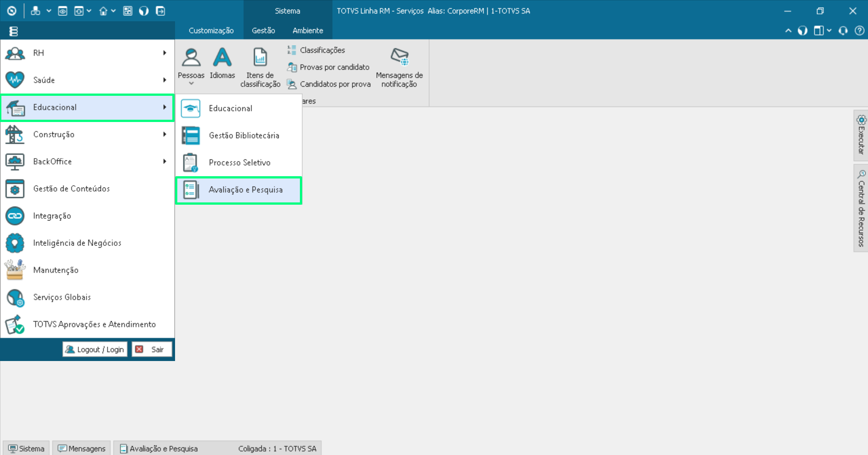Screen dimensions: 868x455
Task: Click the Integração link icon
Action: tap(15, 216)
